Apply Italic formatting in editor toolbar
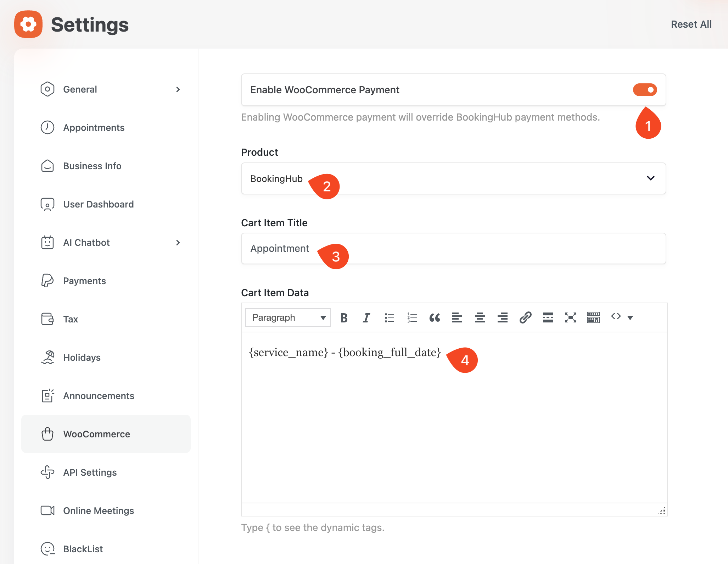 [x=366, y=317]
